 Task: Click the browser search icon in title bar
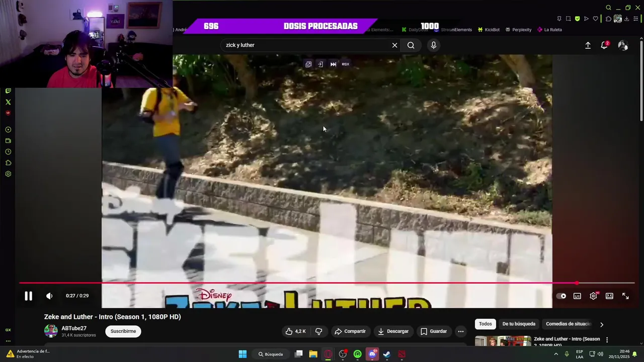click(608, 8)
